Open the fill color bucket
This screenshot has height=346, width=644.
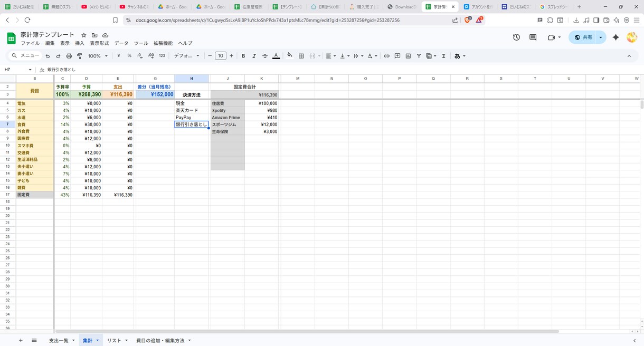pos(289,56)
